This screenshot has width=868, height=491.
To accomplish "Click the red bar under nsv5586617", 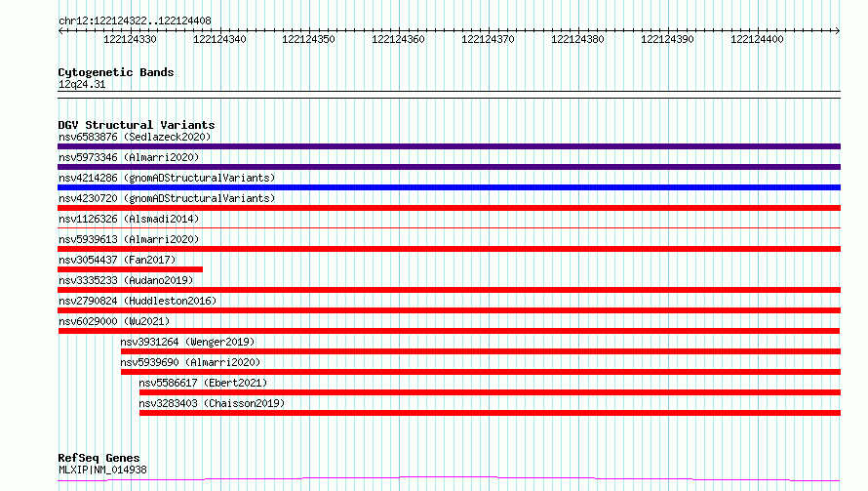I will pos(490,392).
